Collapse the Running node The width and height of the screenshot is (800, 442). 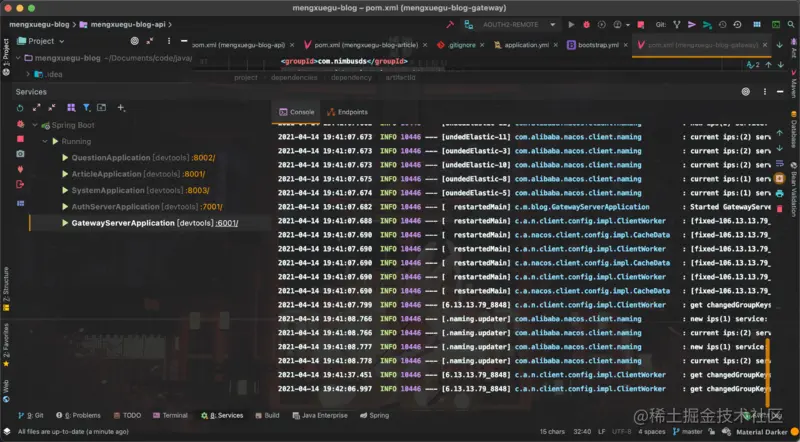click(45, 141)
